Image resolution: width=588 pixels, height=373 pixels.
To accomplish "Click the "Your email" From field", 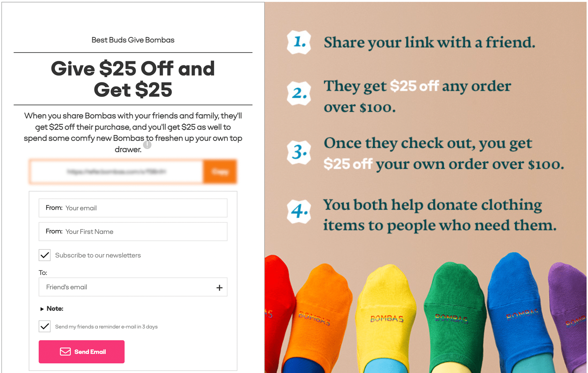I will [133, 208].
